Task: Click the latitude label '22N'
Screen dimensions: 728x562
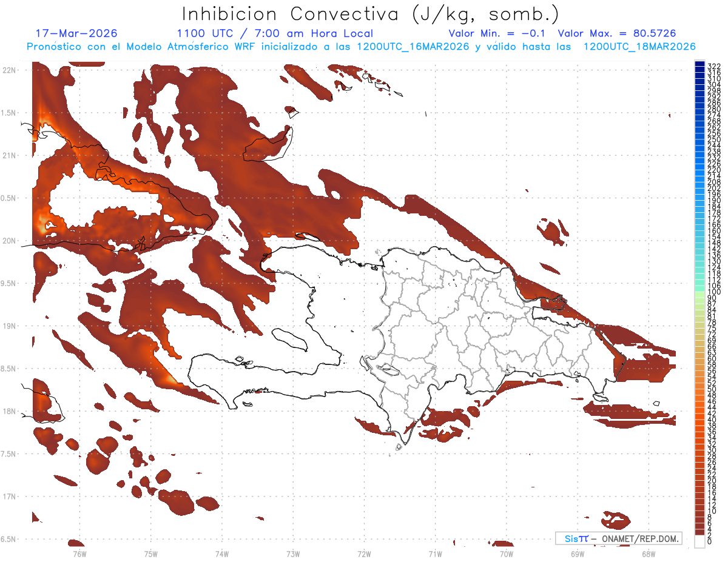Action: coord(9,70)
